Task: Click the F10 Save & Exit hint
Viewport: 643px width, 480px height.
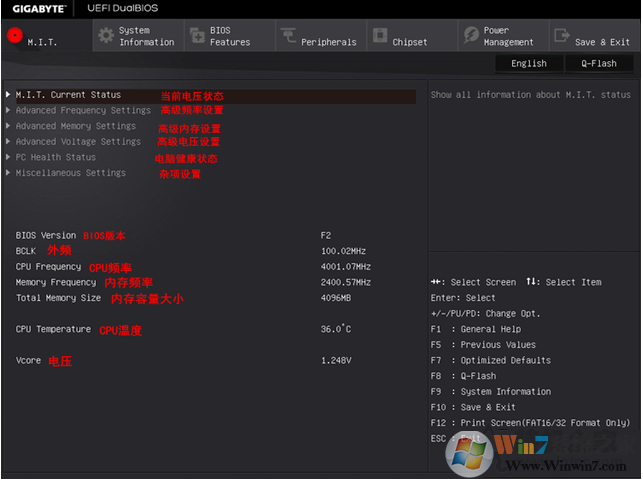Action: [x=473, y=407]
